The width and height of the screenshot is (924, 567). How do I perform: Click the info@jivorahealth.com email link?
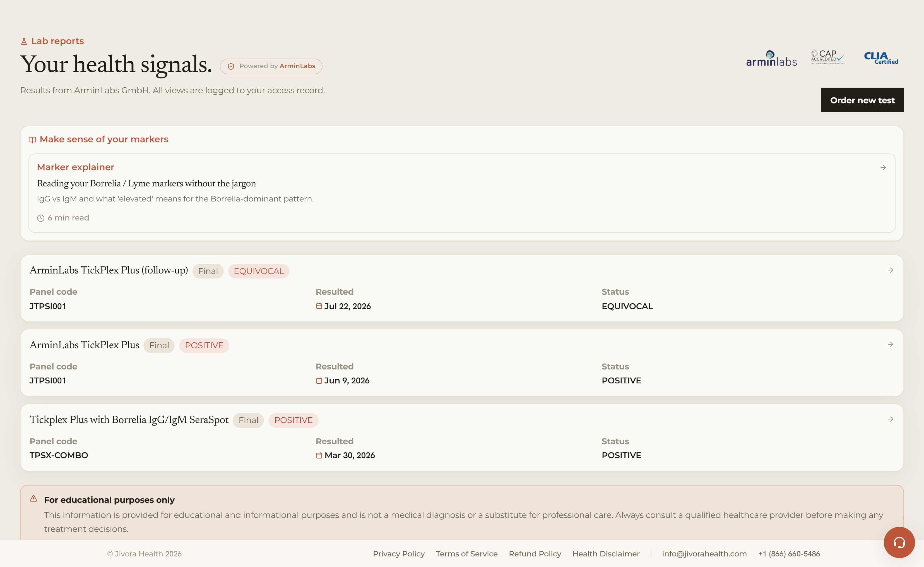coord(704,554)
